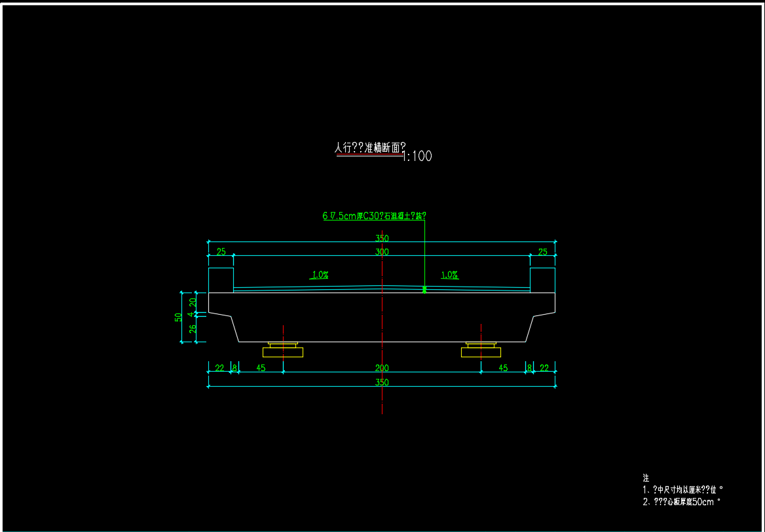Click the right 45 dimension text

point(503,368)
